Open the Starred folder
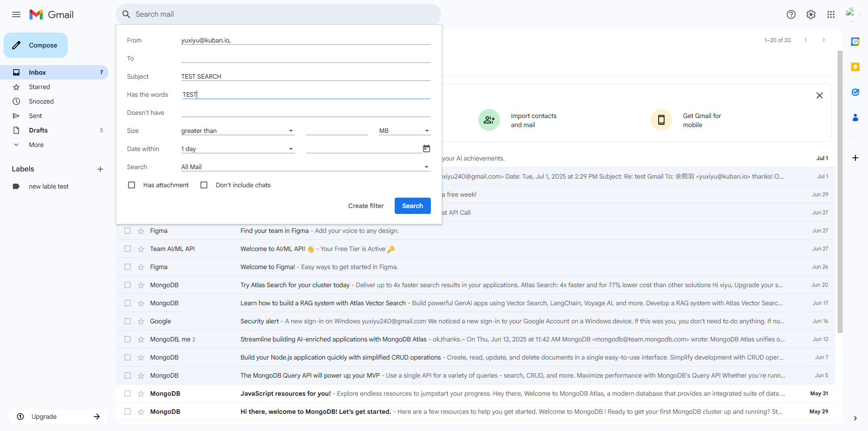The height and width of the screenshot is (431, 868). pos(54,87)
